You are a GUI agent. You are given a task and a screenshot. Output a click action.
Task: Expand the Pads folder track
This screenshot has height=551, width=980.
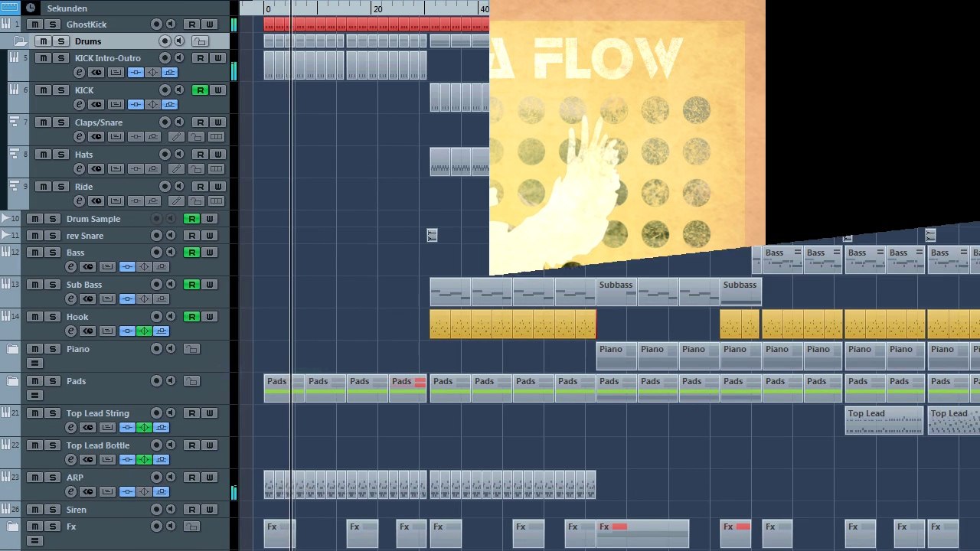click(x=12, y=381)
